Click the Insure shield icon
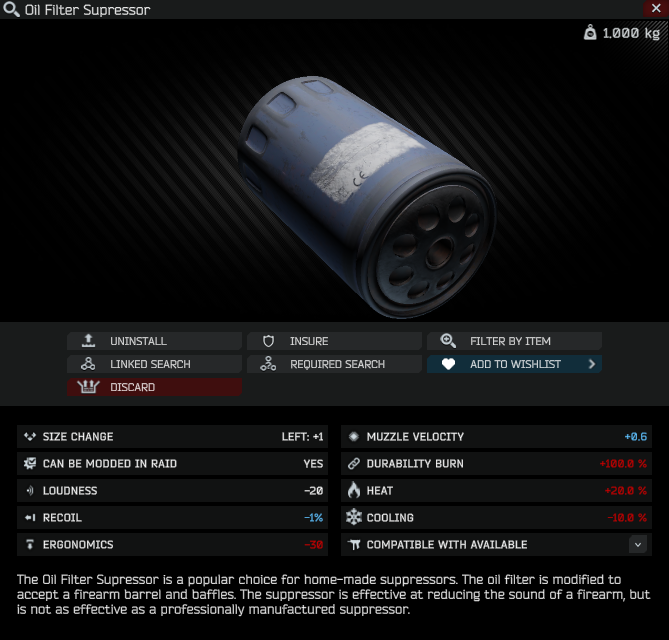669x640 pixels. point(268,341)
